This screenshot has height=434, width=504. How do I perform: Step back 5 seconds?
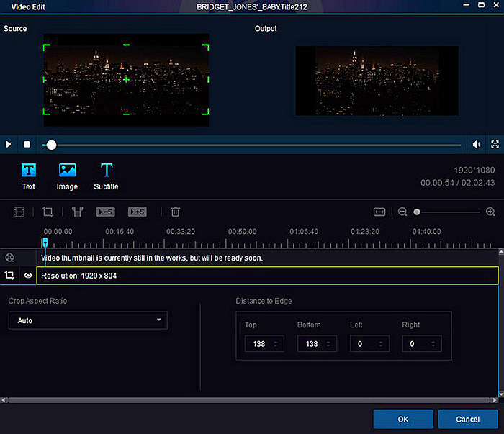point(105,212)
